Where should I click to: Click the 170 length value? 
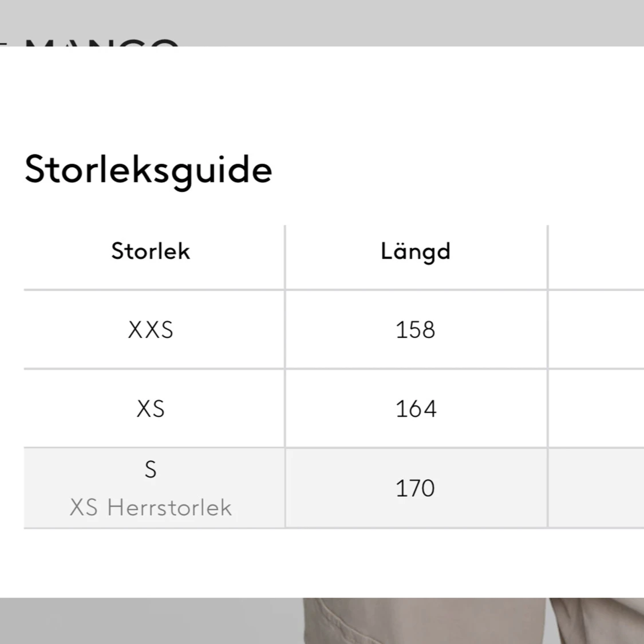point(416,488)
